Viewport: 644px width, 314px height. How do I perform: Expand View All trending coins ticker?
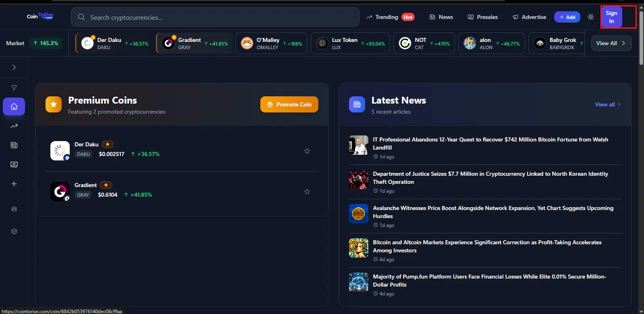tap(611, 43)
